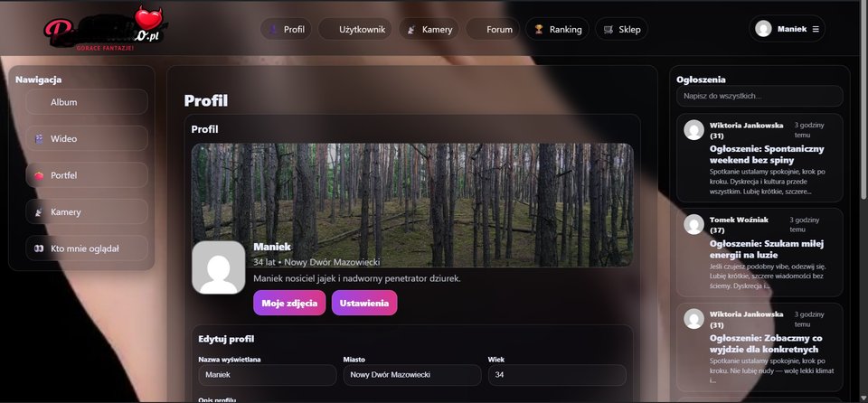Click the Wideo icon in the sidebar
This screenshot has height=403, width=868.
39,139
